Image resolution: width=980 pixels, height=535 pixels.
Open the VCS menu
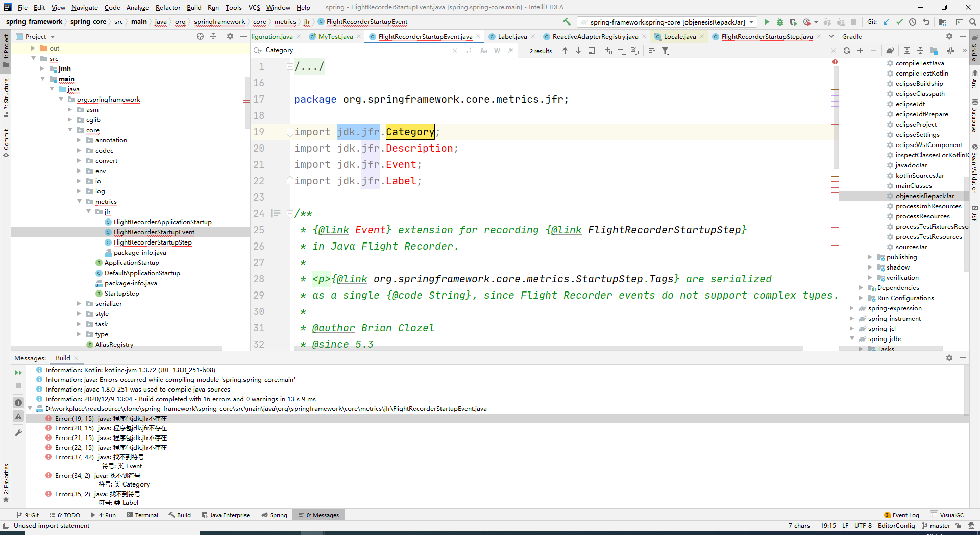click(254, 7)
